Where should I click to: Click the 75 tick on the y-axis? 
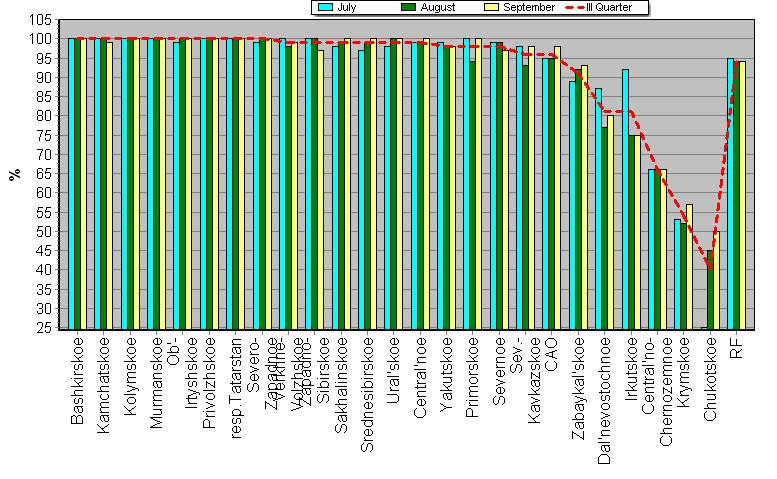[x=44, y=135]
